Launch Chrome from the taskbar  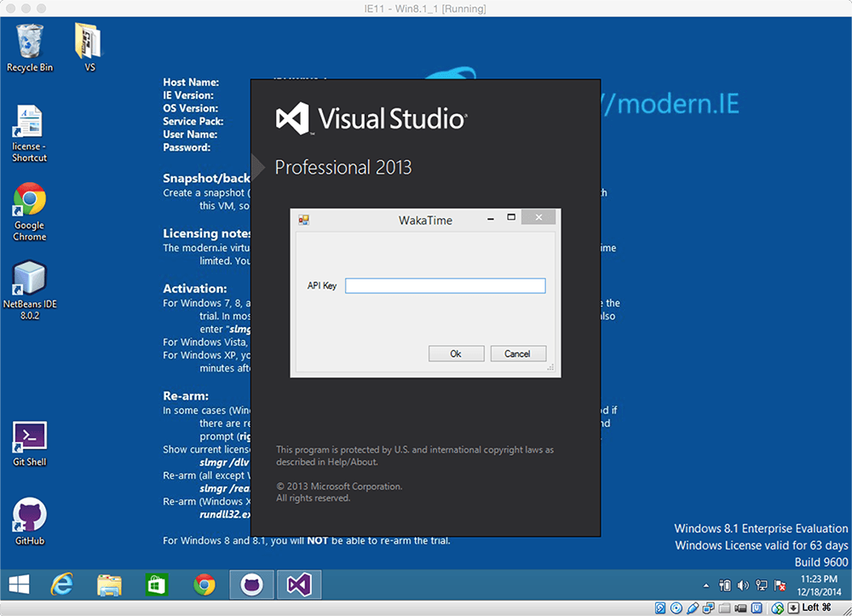204,584
